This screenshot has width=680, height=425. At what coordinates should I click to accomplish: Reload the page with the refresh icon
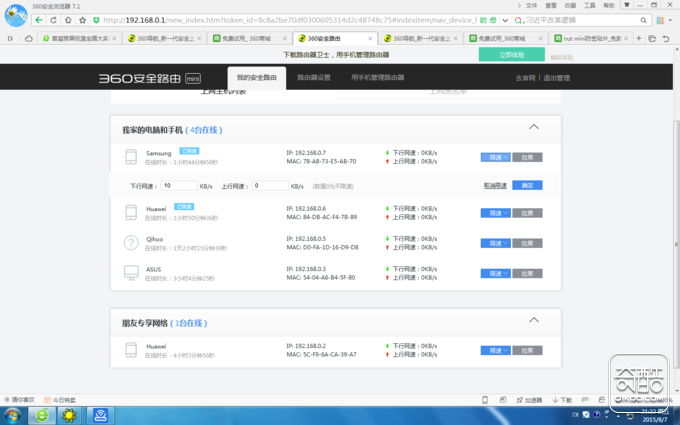53,20
